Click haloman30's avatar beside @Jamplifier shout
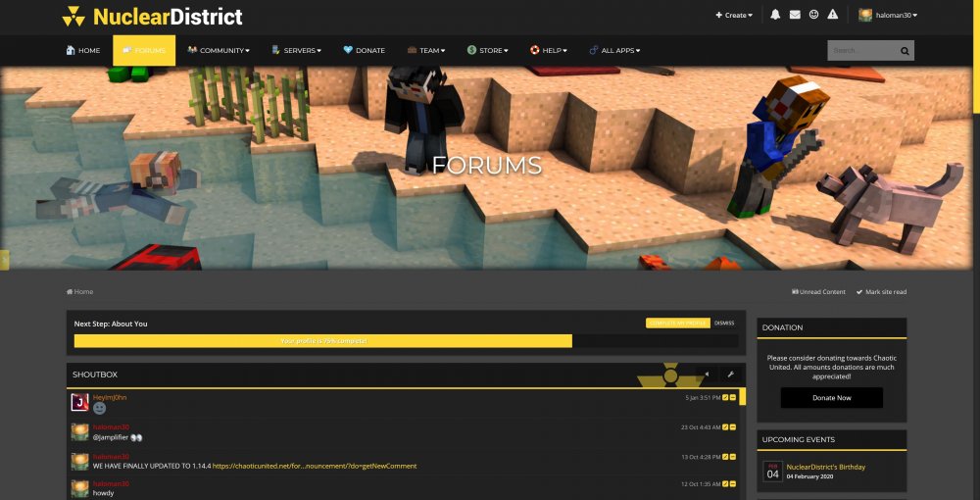 80,432
